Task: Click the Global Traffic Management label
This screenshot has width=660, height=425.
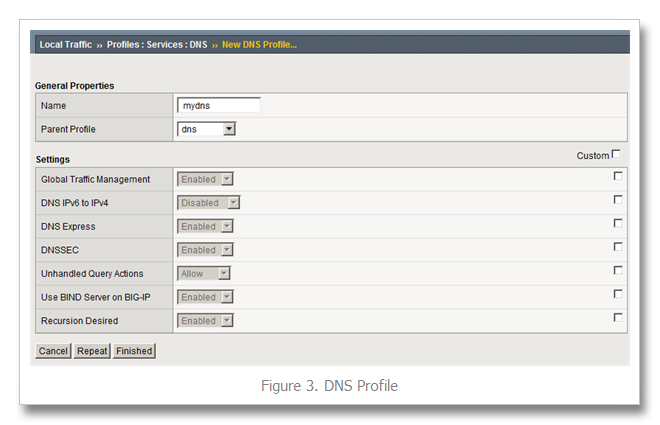Action: (96, 179)
